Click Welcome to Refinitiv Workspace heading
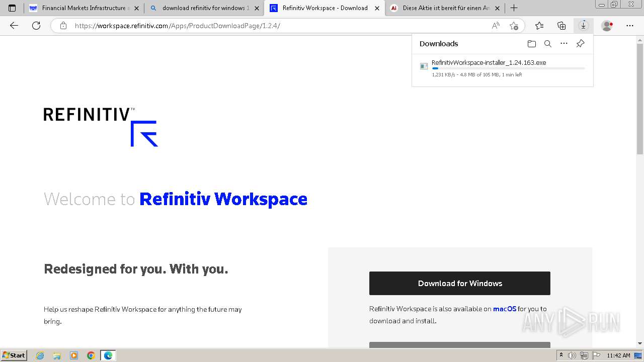Viewport: 644px width, 362px height. point(176,199)
